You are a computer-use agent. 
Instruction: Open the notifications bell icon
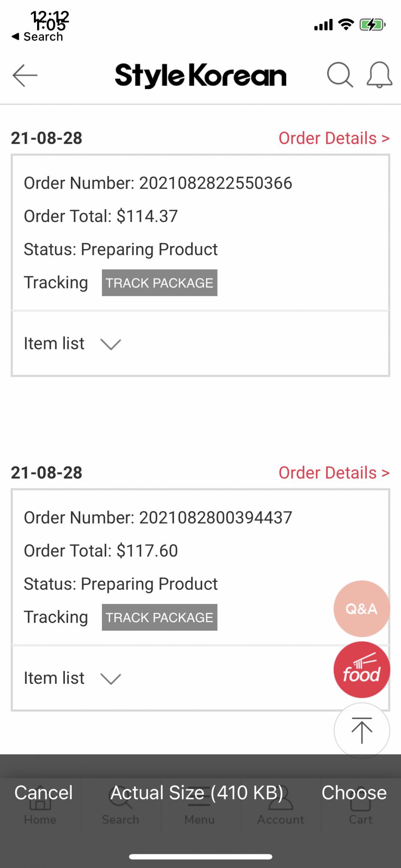pos(379,75)
